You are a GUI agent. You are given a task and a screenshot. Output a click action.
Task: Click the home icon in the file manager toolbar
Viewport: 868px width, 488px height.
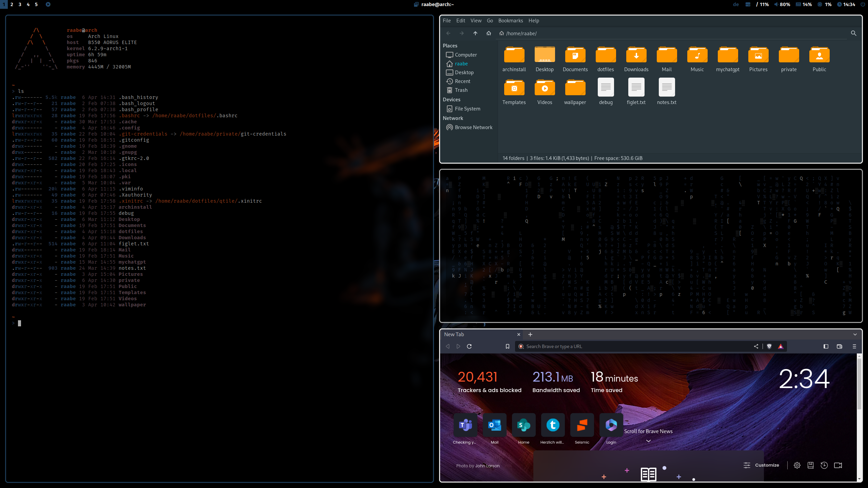click(489, 33)
